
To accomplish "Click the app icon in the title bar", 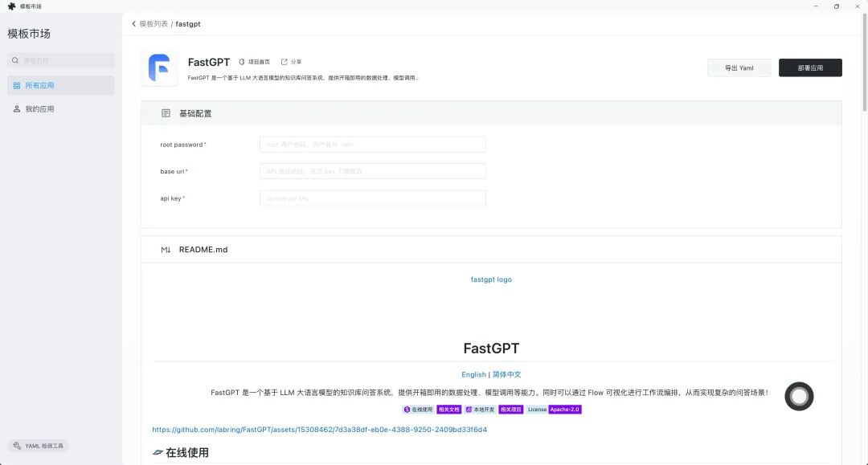I will 11,6.
